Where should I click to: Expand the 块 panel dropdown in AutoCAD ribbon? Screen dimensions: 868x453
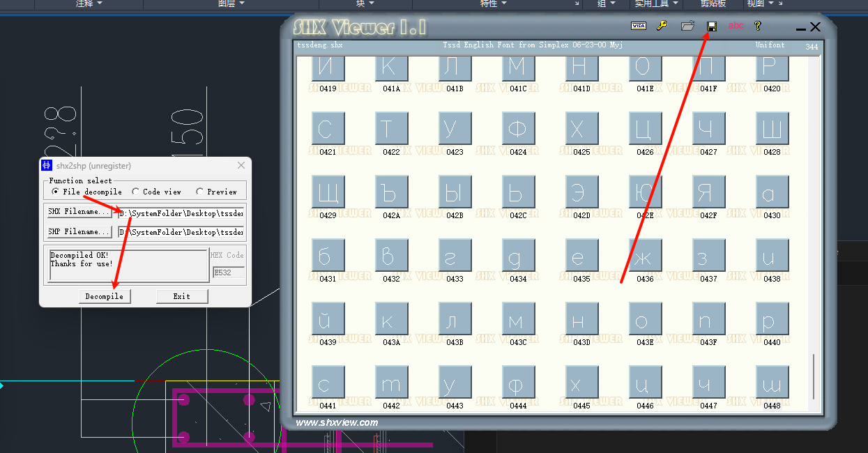click(x=372, y=3)
